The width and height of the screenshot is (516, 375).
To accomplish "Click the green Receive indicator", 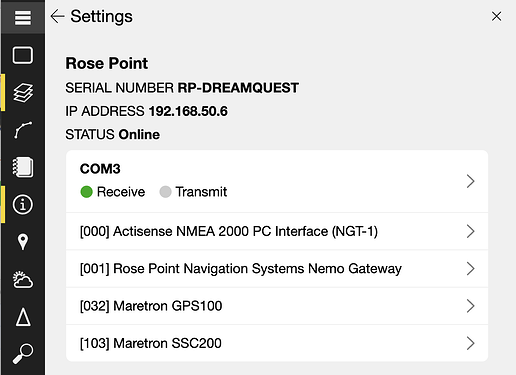I will tap(86, 192).
